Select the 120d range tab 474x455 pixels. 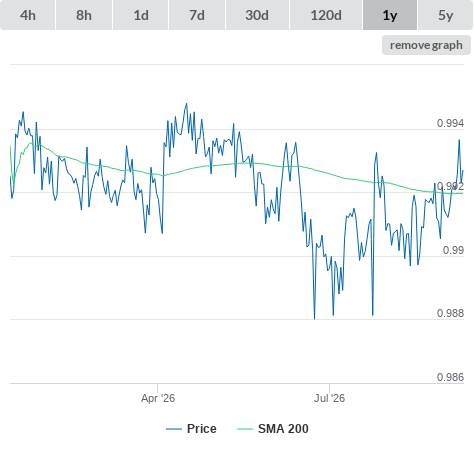coord(326,15)
